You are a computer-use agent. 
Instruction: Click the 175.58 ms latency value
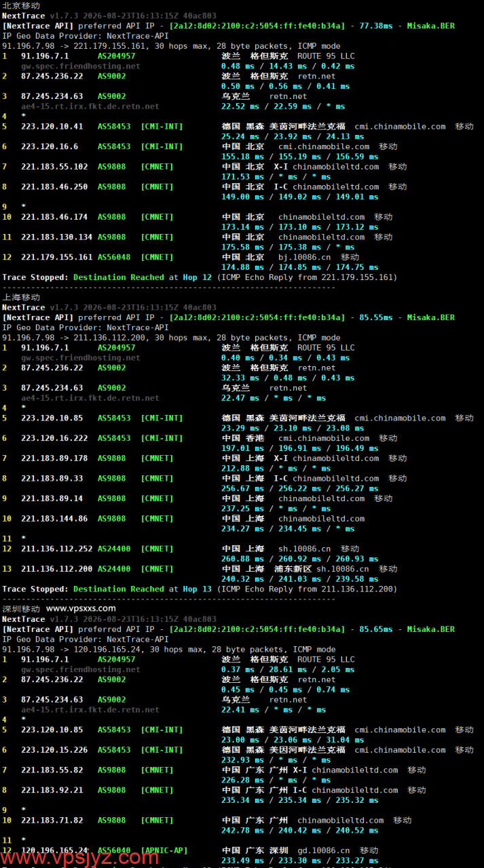[243, 248]
